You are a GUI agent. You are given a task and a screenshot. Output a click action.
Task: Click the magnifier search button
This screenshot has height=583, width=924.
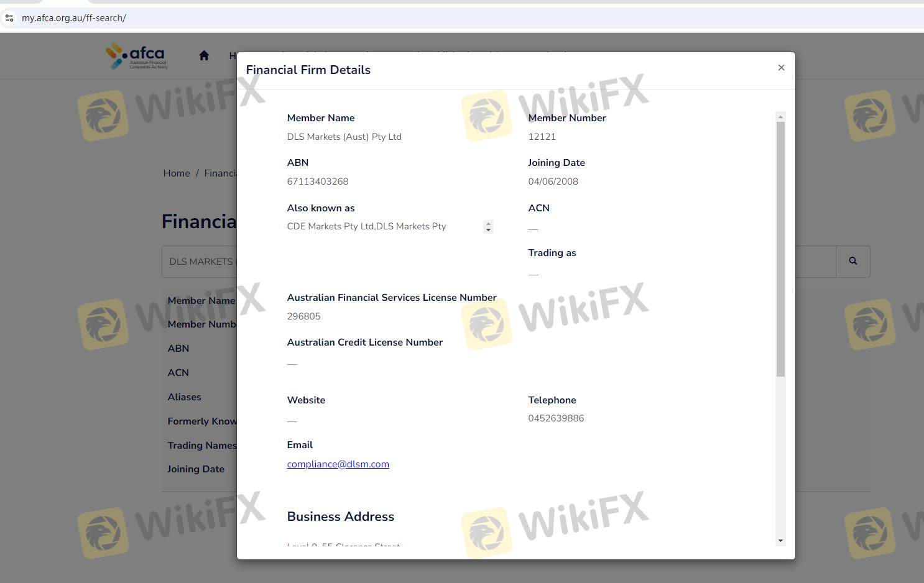coord(852,262)
